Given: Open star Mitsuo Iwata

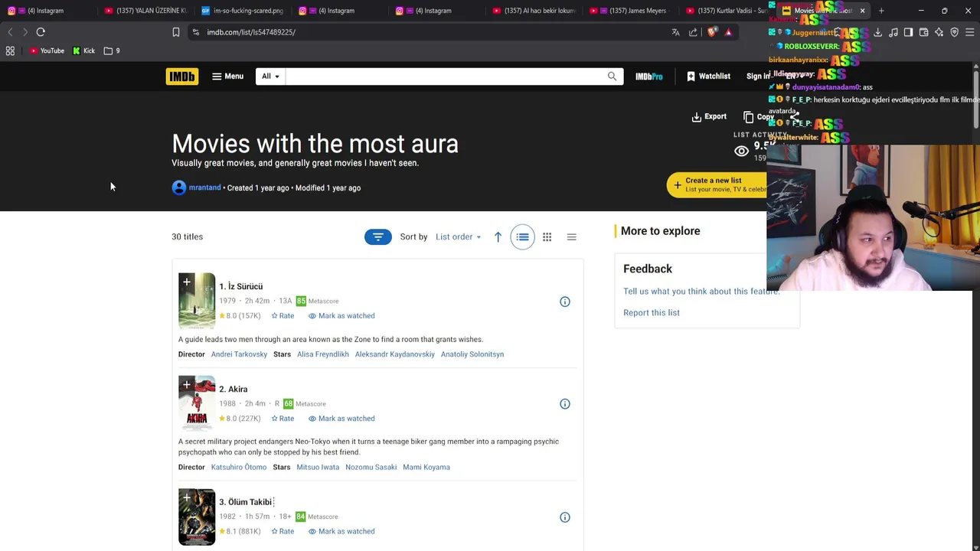Looking at the screenshot, I should pyautogui.click(x=318, y=467).
